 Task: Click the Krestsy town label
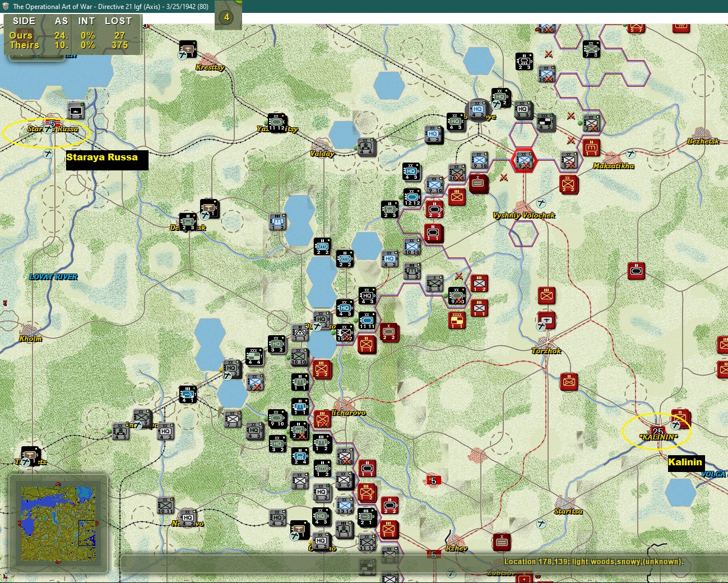coord(210,67)
